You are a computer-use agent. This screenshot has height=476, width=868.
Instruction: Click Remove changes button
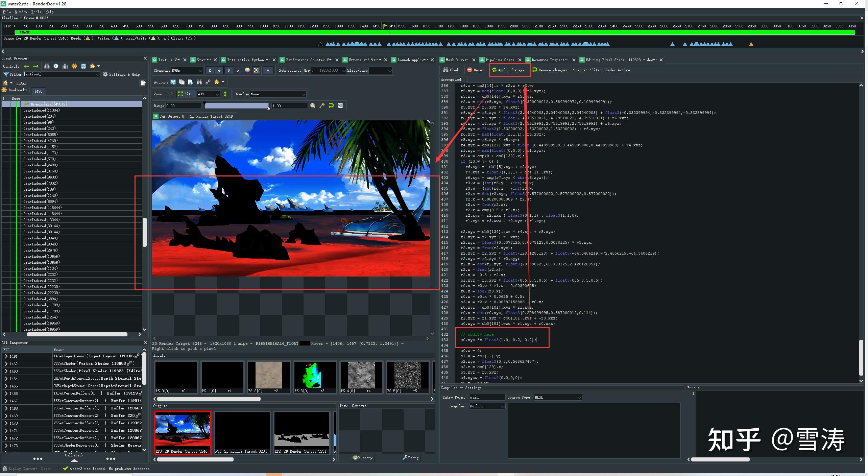550,70
